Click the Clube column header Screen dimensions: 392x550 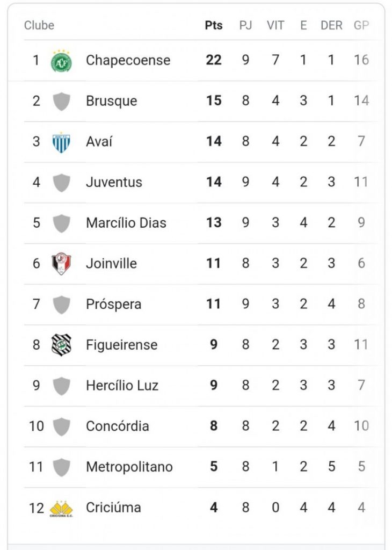(39, 25)
